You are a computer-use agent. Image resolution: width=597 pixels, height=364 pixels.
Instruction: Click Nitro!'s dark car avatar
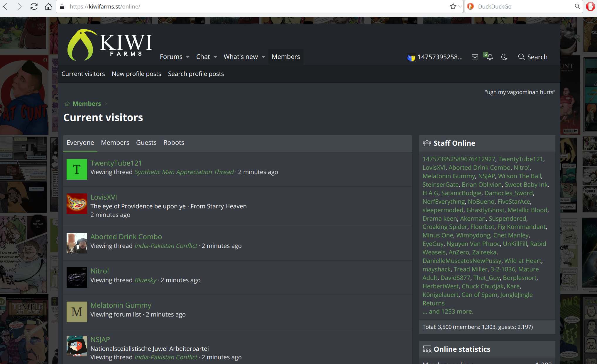click(x=77, y=278)
